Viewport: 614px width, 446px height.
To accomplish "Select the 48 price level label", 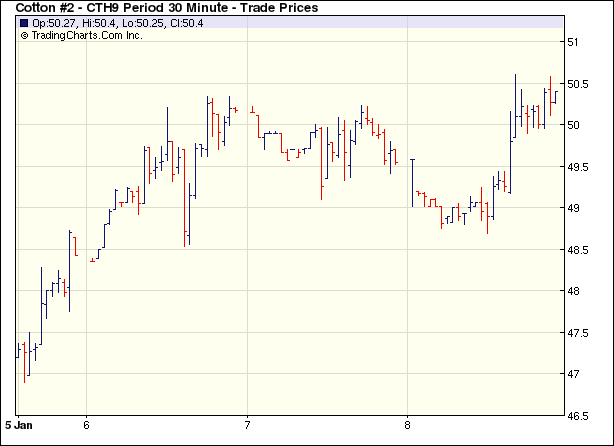I will click(573, 291).
